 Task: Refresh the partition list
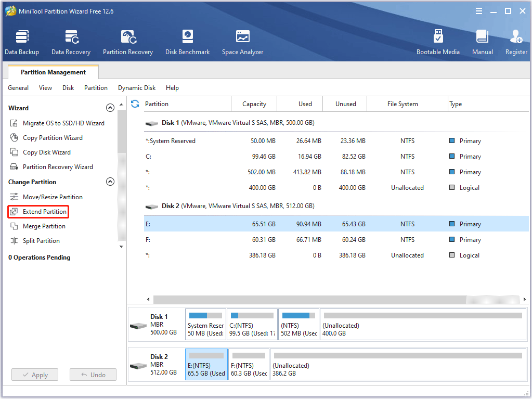135,104
